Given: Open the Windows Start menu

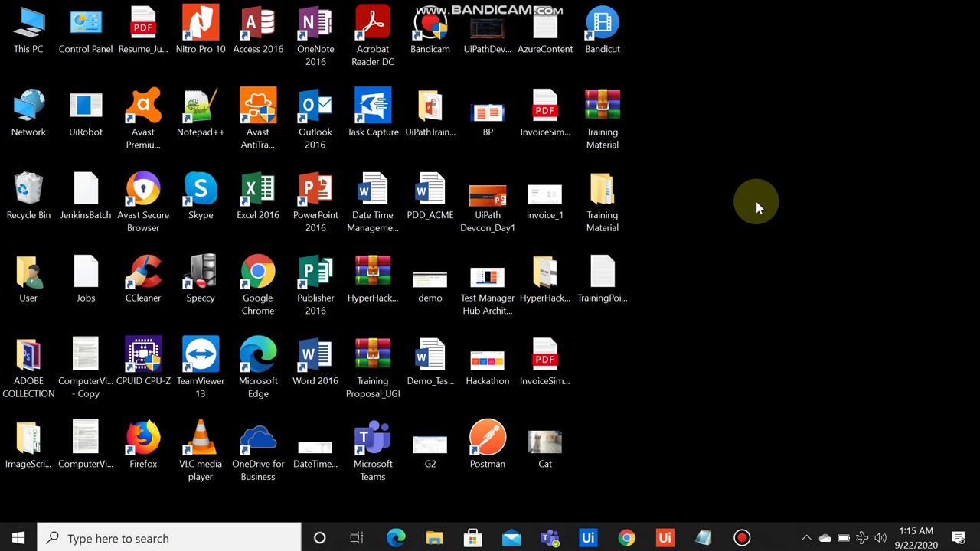Looking at the screenshot, I should pyautogui.click(x=18, y=538).
